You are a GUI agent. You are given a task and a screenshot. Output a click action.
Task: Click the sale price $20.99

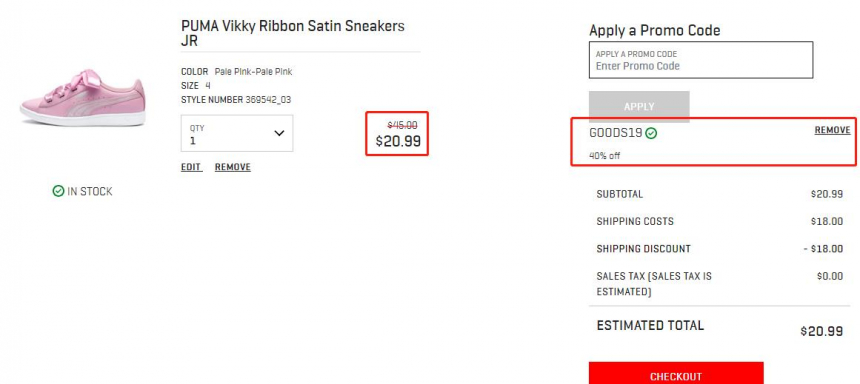coord(398,141)
